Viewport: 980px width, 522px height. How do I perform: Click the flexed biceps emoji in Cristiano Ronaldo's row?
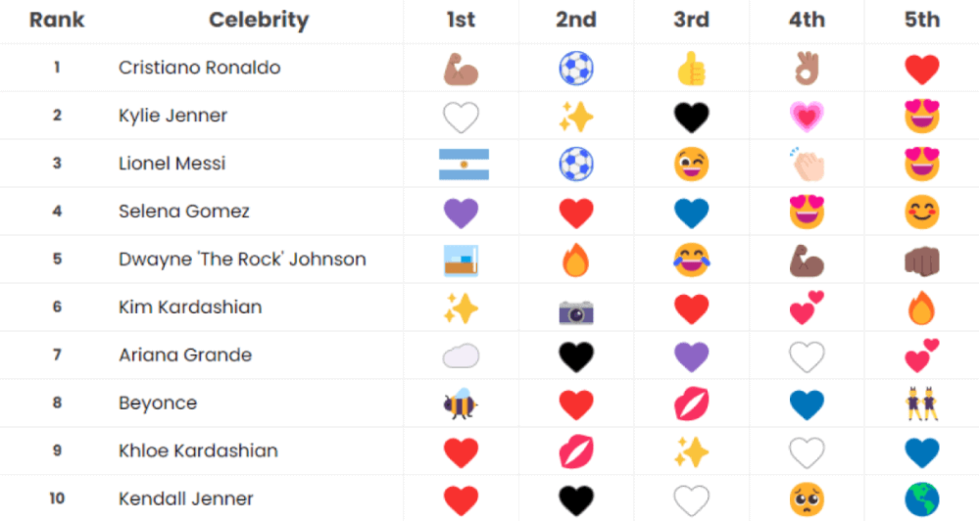(x=461, y=69)
